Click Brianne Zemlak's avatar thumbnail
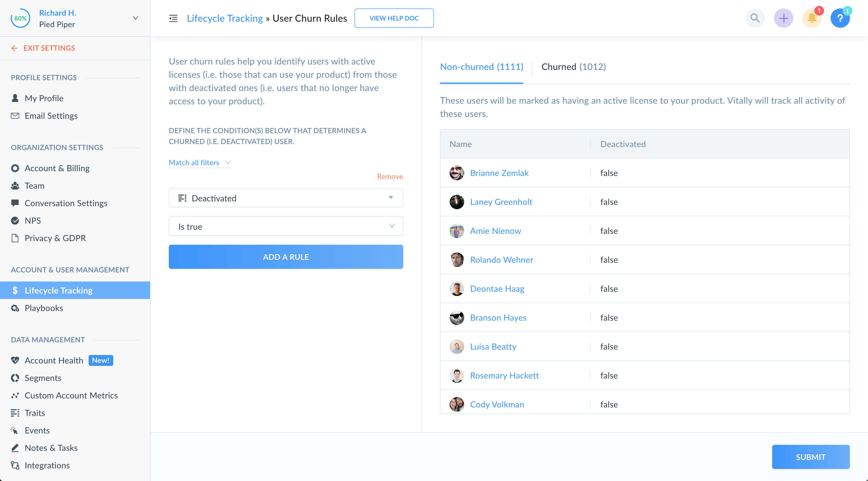The width and height of the screenshot is (868, 481). [457, 173]
